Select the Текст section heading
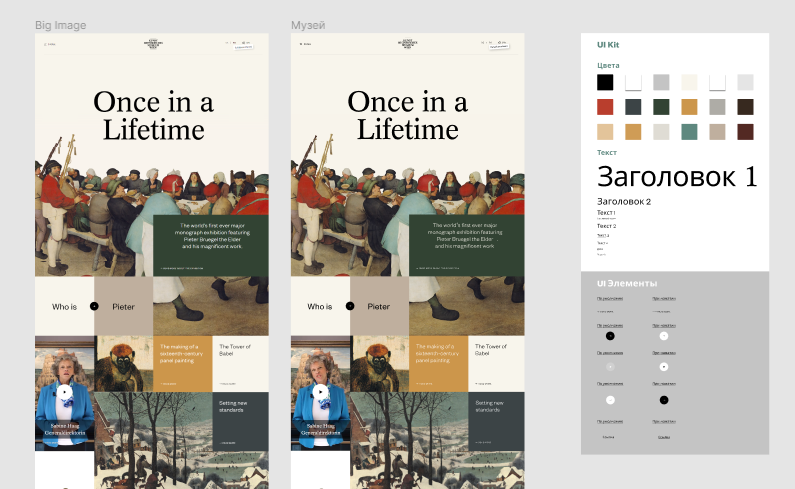Image resolution: width=795 pixels, height=489 pixels. [607, 153]
